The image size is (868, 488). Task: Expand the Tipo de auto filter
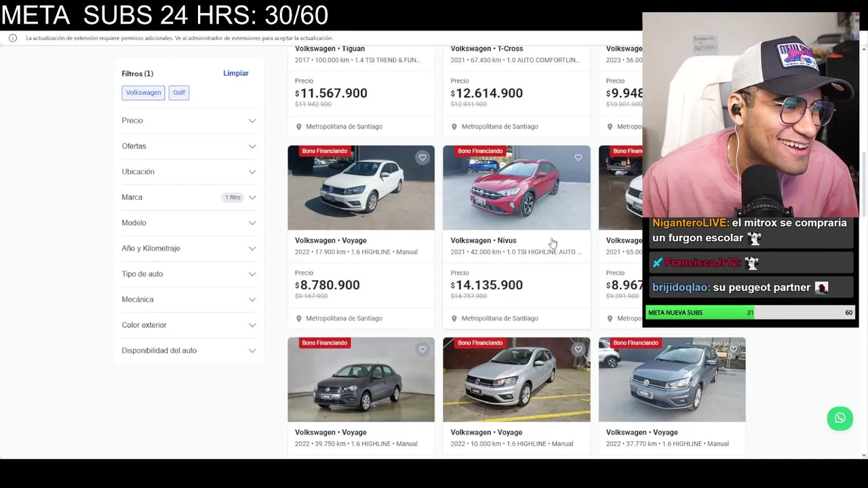pyautogui.click(x=189, y=274)
